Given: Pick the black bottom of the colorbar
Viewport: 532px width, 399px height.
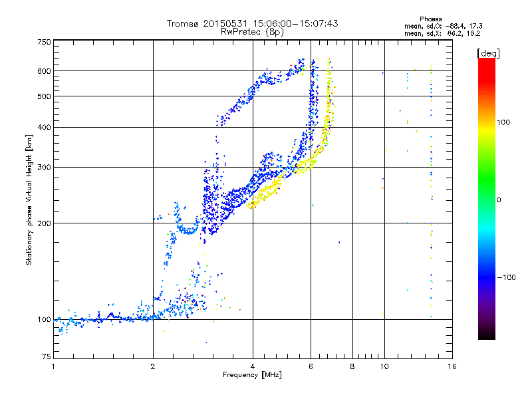Looking at the screenshot, I should 487,334.
